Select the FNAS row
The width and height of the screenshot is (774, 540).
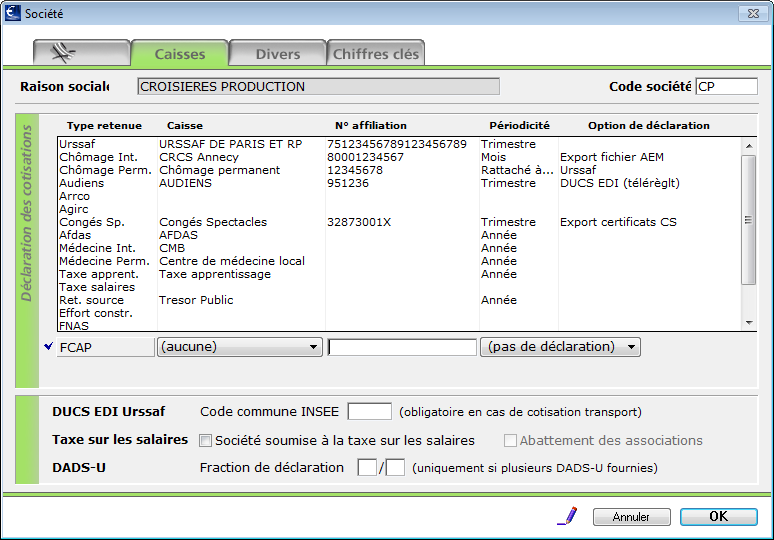point(399,326)
